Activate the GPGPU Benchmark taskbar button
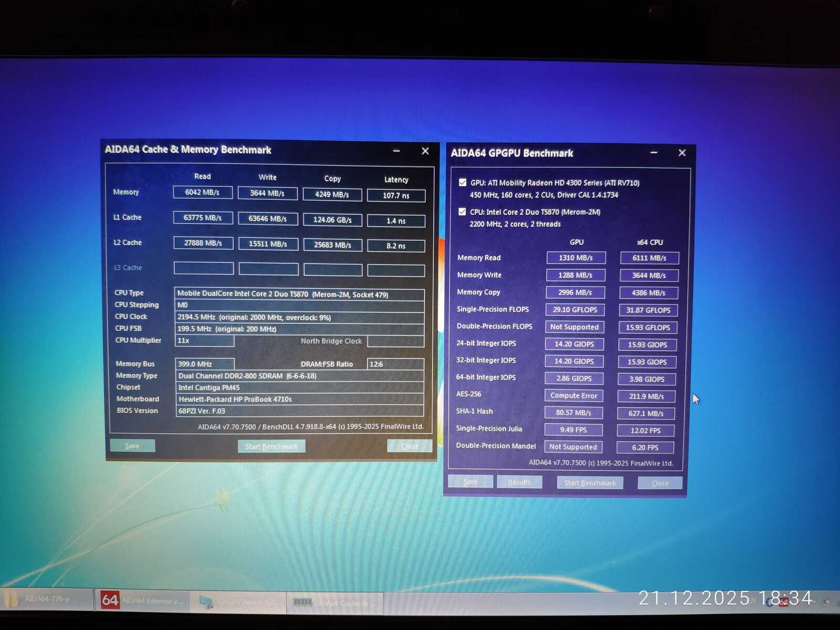The height and width of the screenshot is (630, 840). pyautogui.click(x=238, y=602)
